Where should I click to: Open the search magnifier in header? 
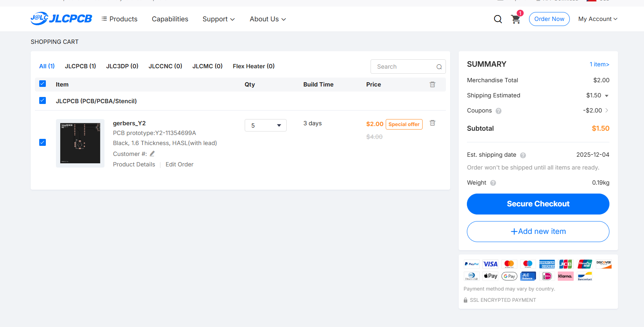point(498,19)
